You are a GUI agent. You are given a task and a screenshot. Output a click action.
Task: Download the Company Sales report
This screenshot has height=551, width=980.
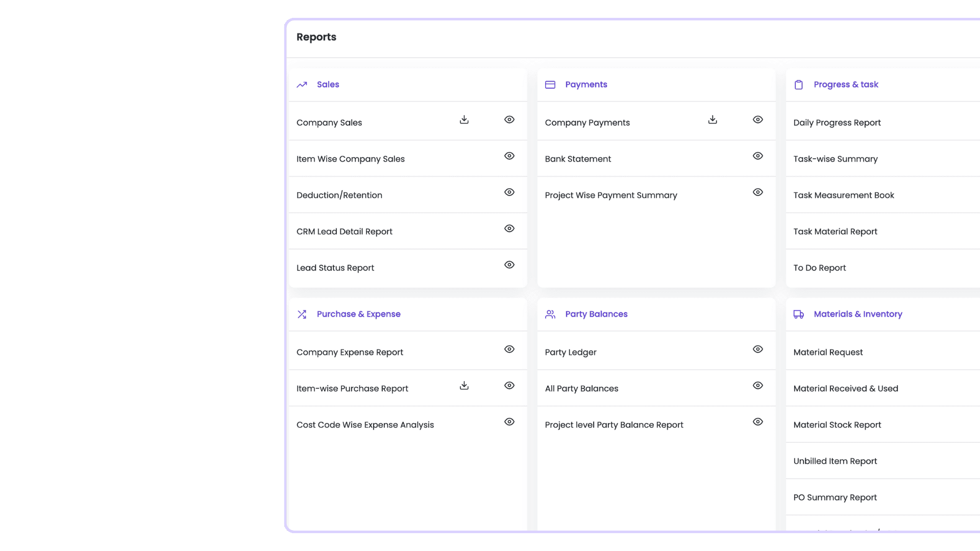464,119
